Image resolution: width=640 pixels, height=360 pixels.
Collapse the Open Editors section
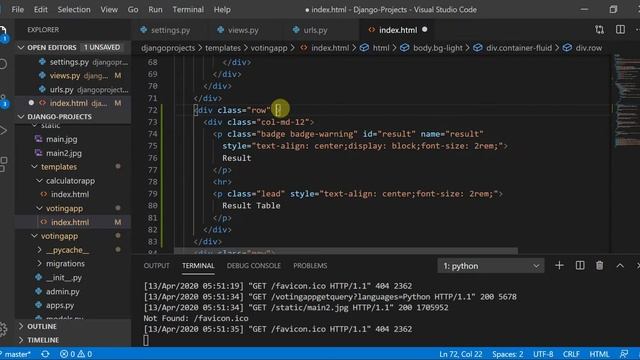click(x=73, y=47)
